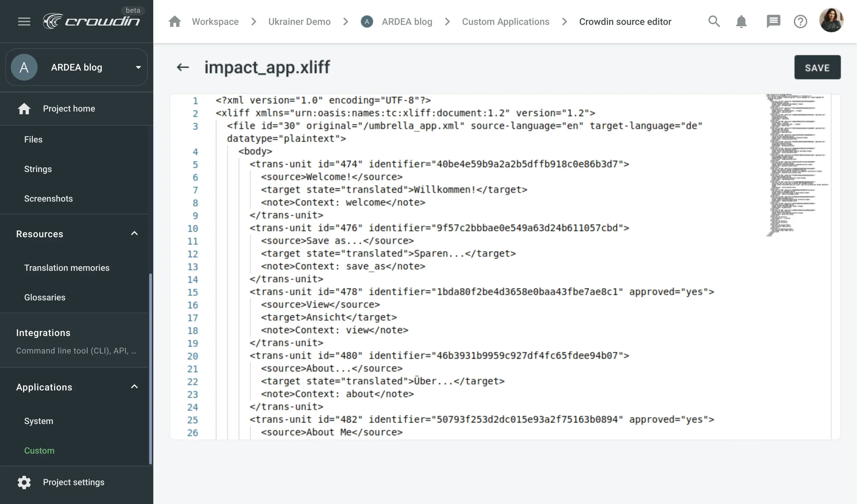The height and width of the screenshot is (504, 857).
Task: Return to Workspace via breadcrumb
Action: 215,22
